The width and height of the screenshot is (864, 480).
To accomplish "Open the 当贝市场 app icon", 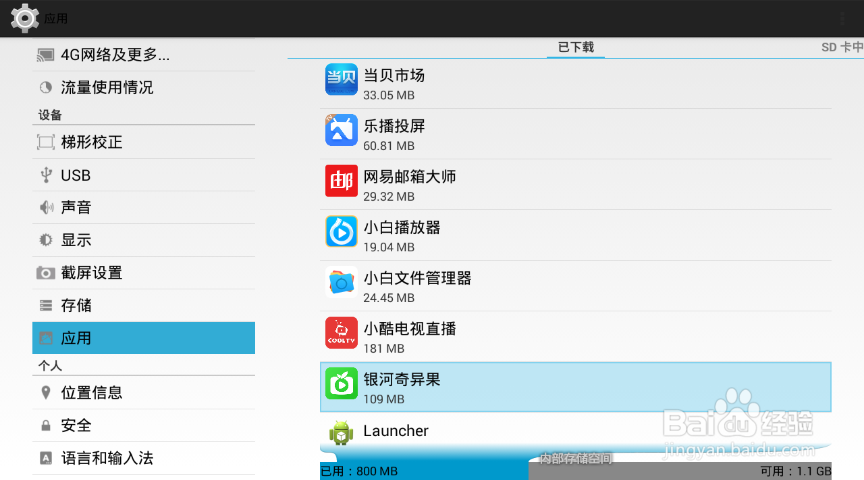I will coord(341,79).
